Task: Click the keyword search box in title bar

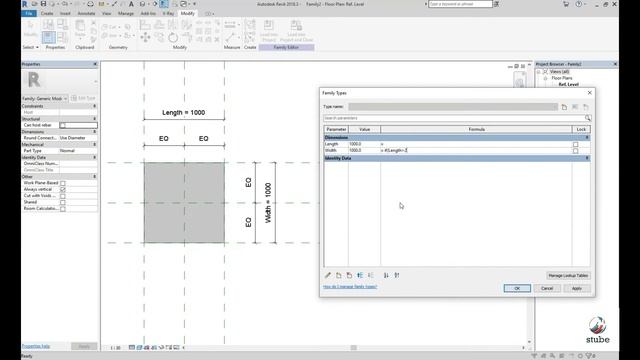Action: pyautogui.click(x=460, y=4)
